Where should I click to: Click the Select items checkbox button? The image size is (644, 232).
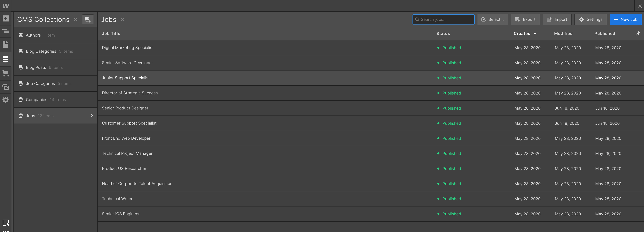pyautogui.click(x=492, y=19)
